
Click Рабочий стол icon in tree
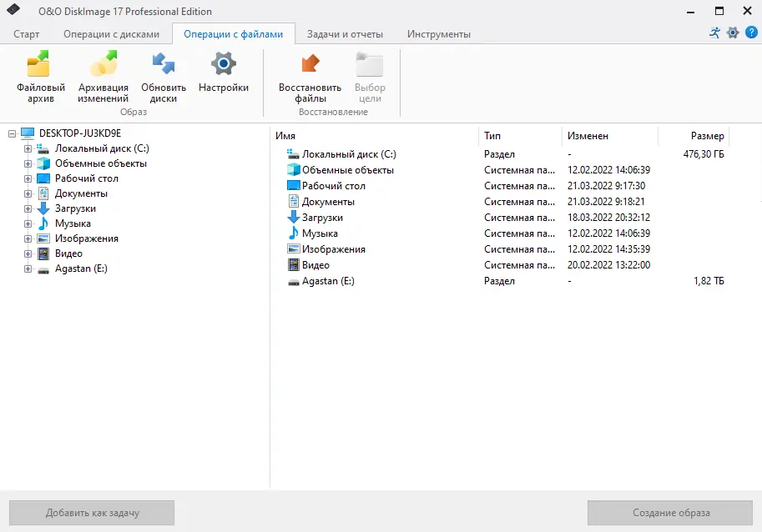[x=43, y=178]
